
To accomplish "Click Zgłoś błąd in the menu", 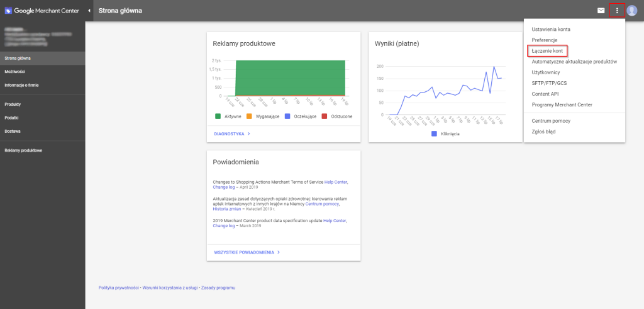I will tap(543, 132).
